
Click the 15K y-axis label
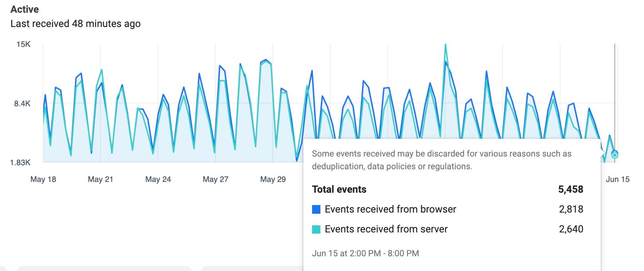23,44
